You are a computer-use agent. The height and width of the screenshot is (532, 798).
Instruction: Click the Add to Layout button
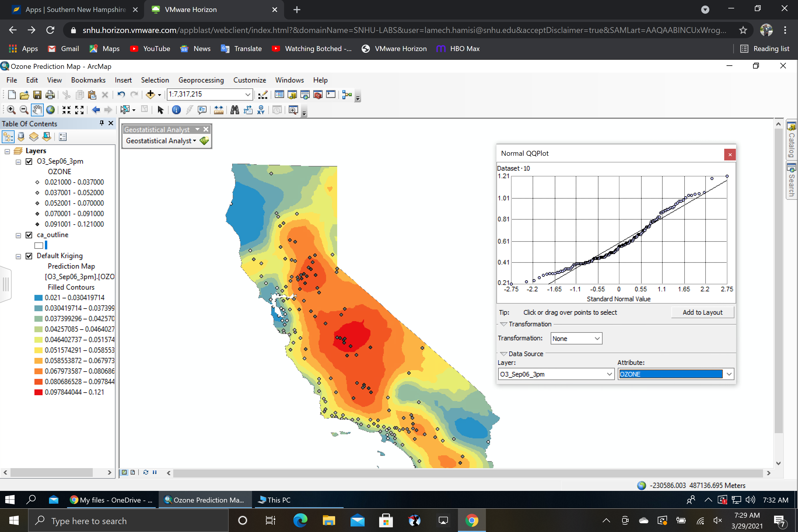(702, 312)
